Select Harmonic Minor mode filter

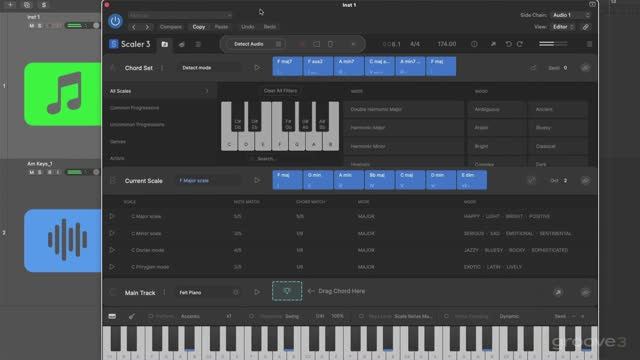pyautogui.click(x=403, y=146)
